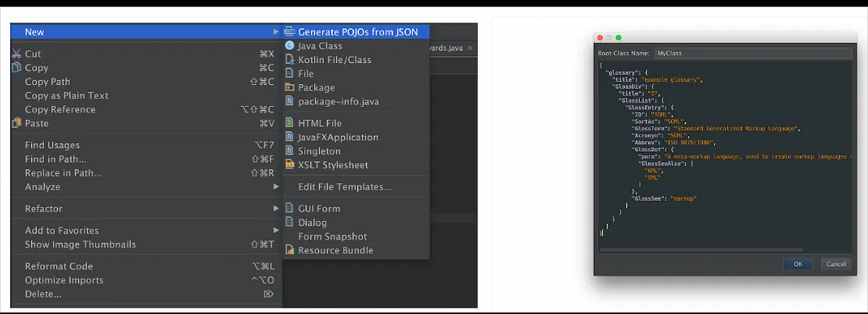The image size is (868, 314).
Task: Select the Dialog entry in the submenu
Action: [x=356, y=222]
